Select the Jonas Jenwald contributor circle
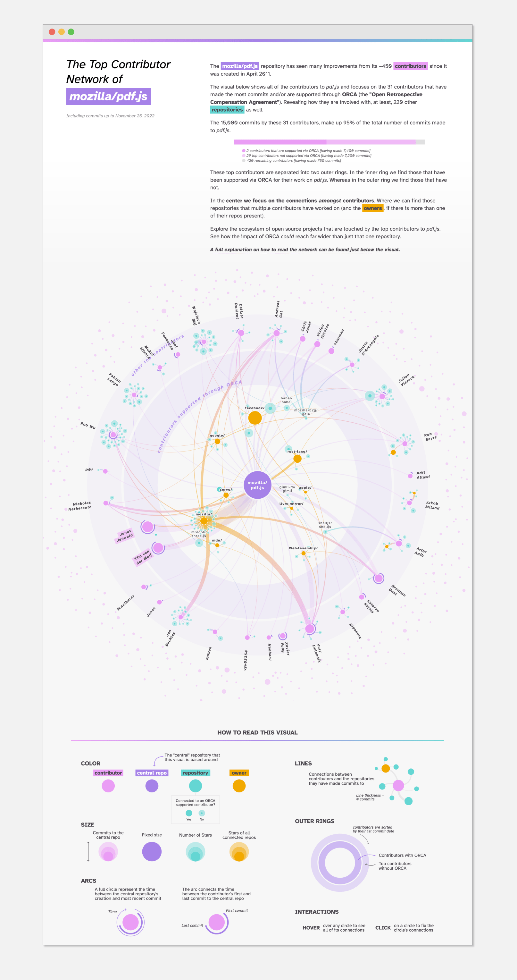Viewport: 517px width, 980px height. (147, 527)
